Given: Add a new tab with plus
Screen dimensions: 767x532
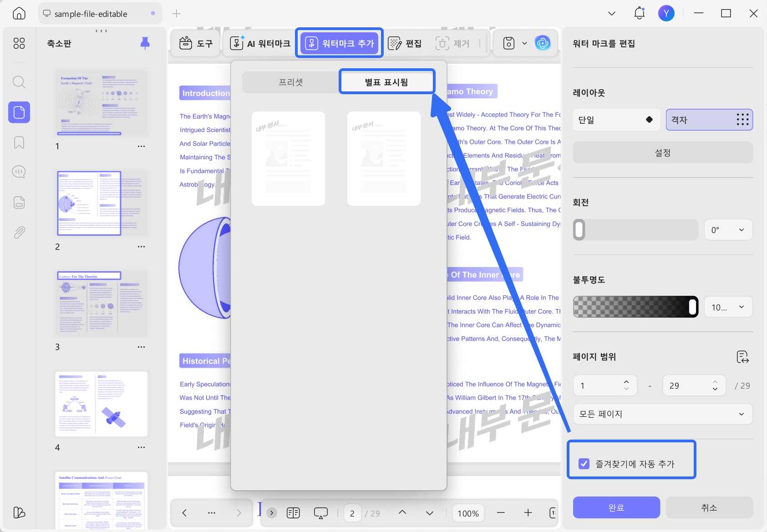Looking at the screenshot, I should (177, 14).
